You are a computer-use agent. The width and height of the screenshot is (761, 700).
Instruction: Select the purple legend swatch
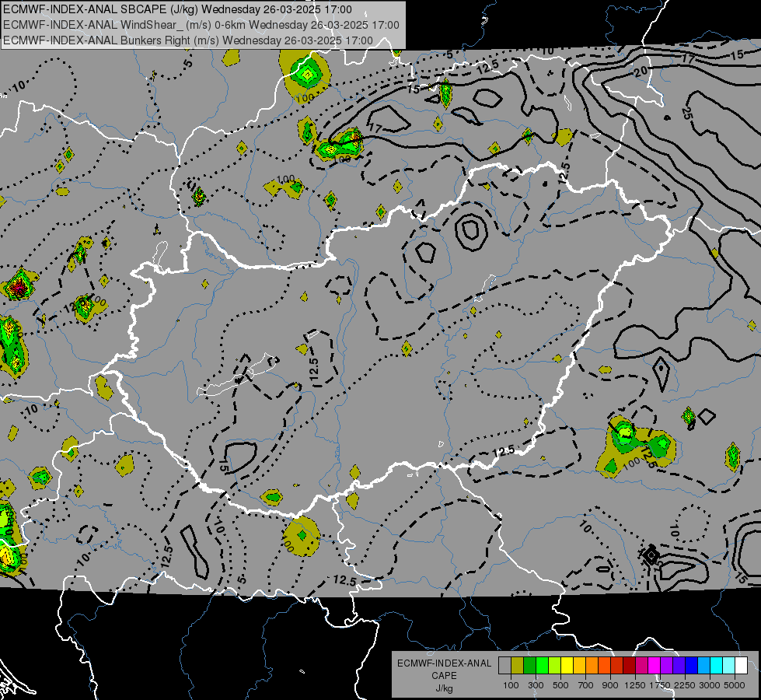click(667, 666)
